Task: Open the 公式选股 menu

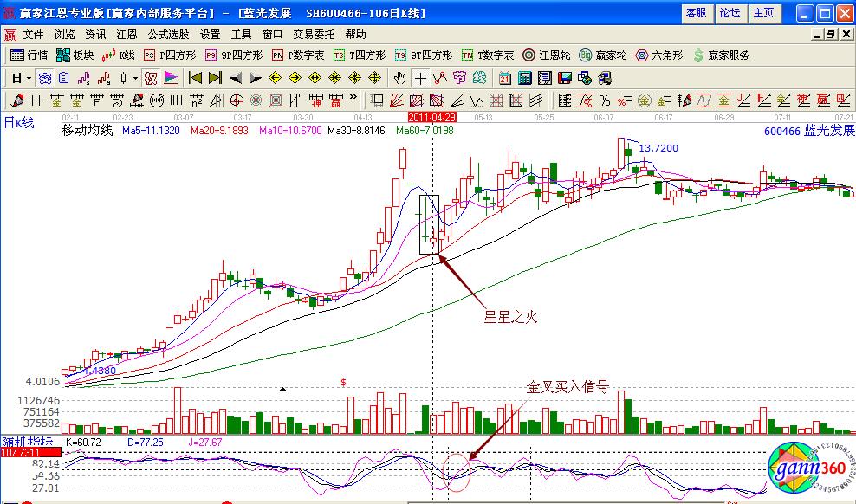Action: pos(168,35)
